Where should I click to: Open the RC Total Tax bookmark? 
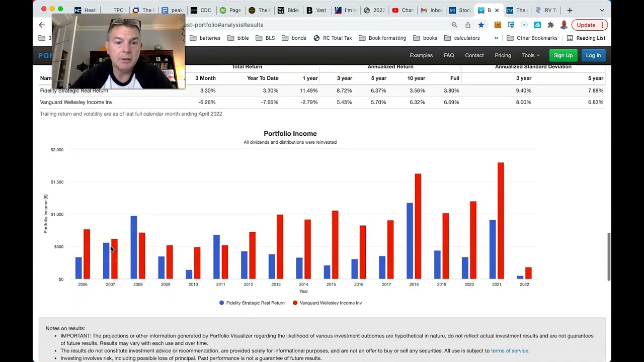click(x=333, y=38)
